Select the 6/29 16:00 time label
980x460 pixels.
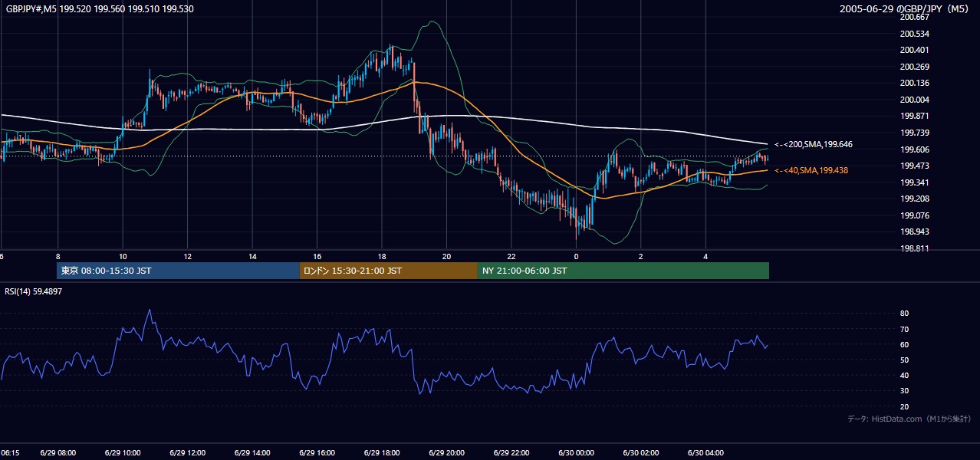coord(317,453)
